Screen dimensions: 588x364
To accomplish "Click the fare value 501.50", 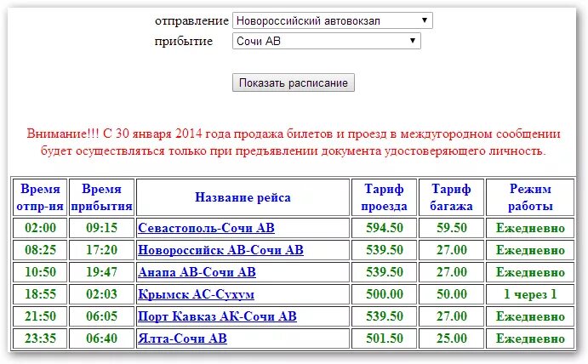I will [x=385, y=338].
